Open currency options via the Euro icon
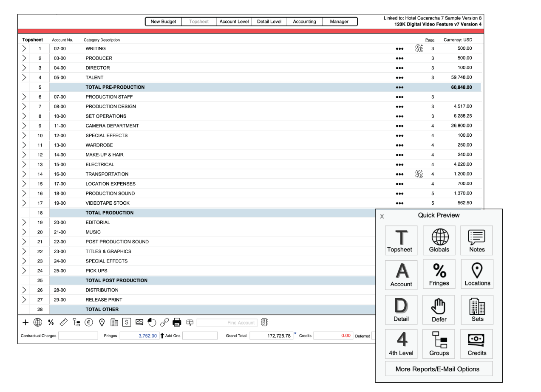 coord(89,322)
